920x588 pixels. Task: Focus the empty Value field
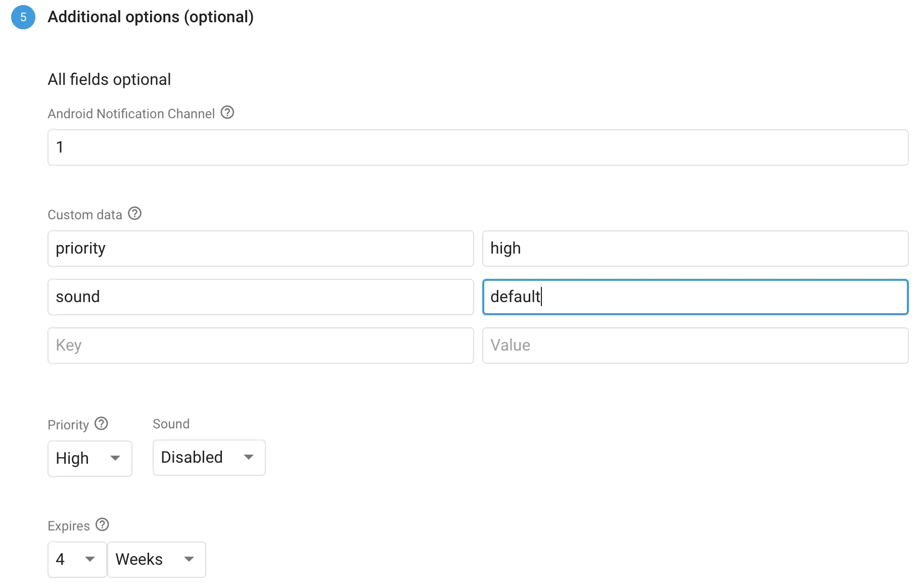click(x=695, y=346)
